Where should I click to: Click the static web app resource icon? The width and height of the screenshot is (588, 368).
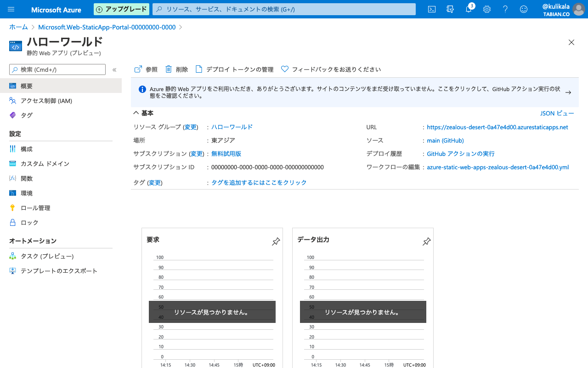[16, 46]
